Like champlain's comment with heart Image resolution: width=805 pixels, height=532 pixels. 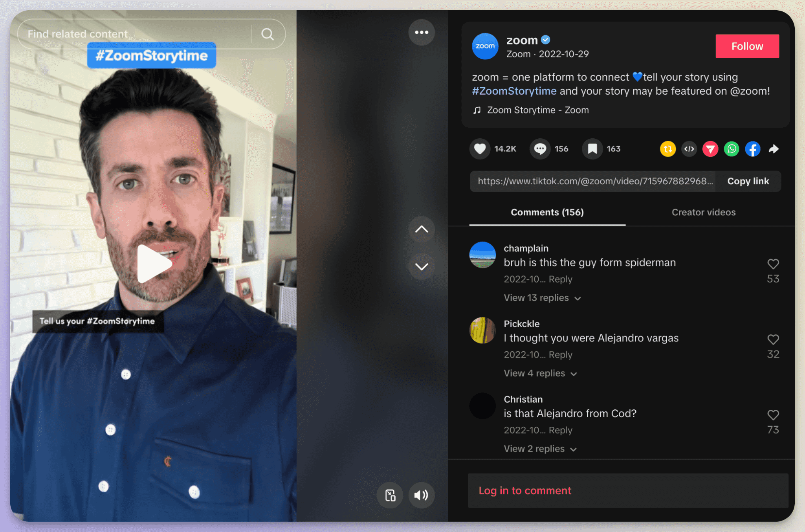(x=773, y=264)
